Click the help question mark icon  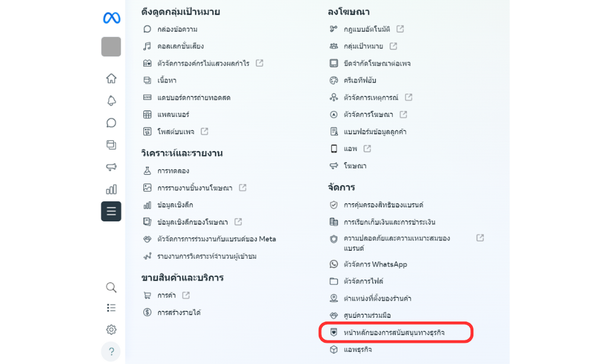point(111,351)
